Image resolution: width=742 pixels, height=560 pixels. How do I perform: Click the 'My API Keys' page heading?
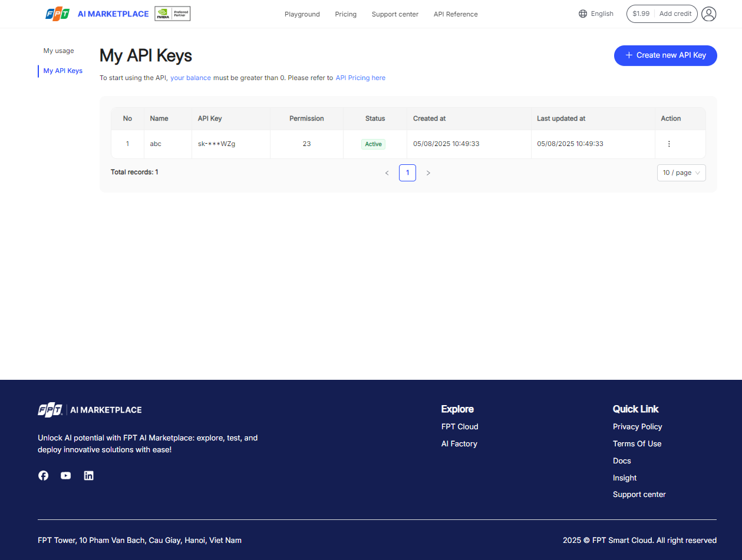[x=146, y=55]
